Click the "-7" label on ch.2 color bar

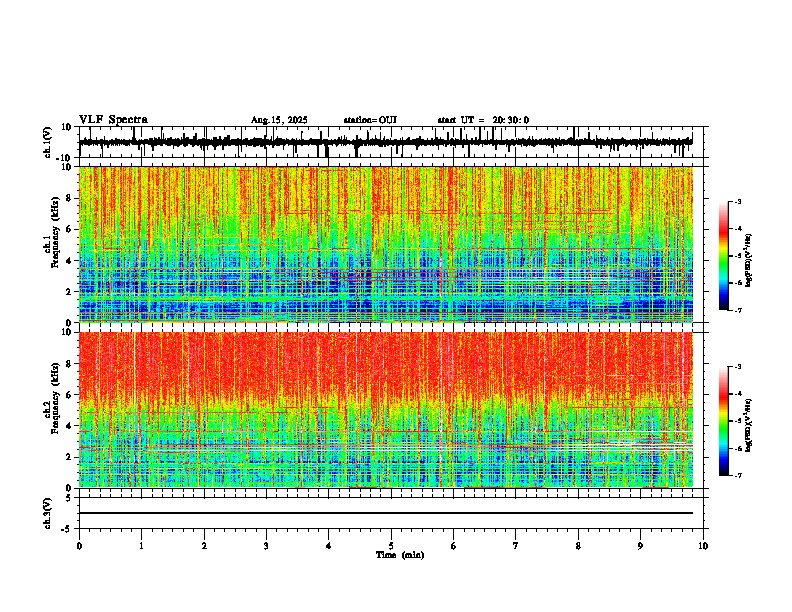point(737,476)
